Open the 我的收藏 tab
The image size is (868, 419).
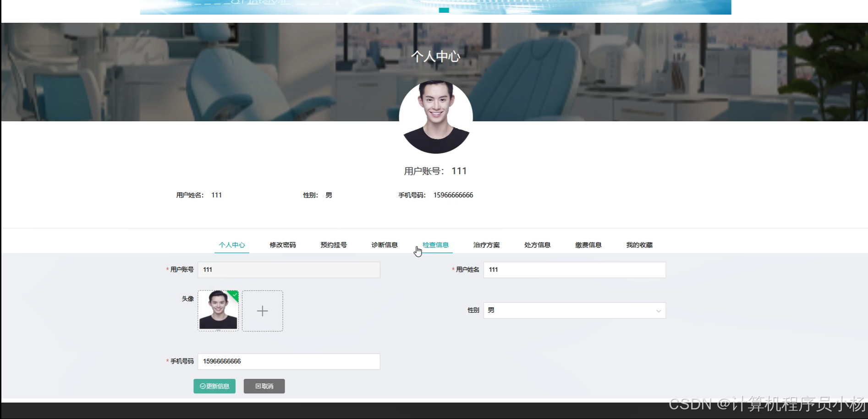pyautogui.click(x=639, y=245)
